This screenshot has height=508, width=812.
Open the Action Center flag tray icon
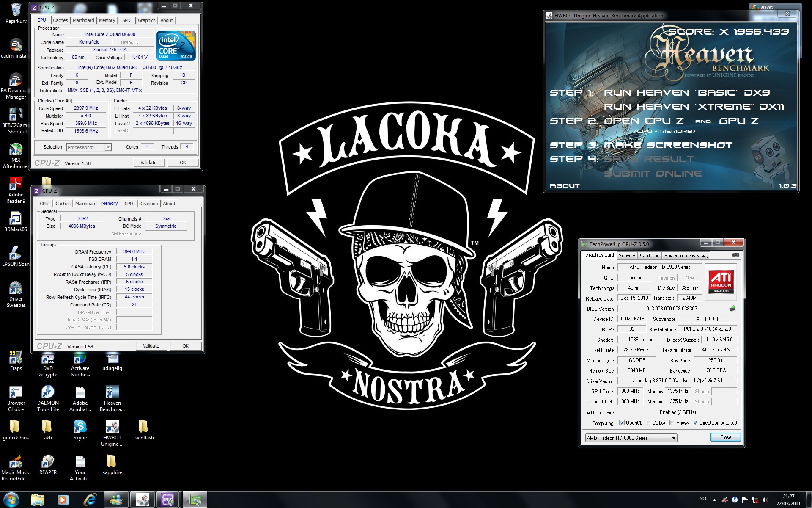pyautogui.click(x=745, y=500)
